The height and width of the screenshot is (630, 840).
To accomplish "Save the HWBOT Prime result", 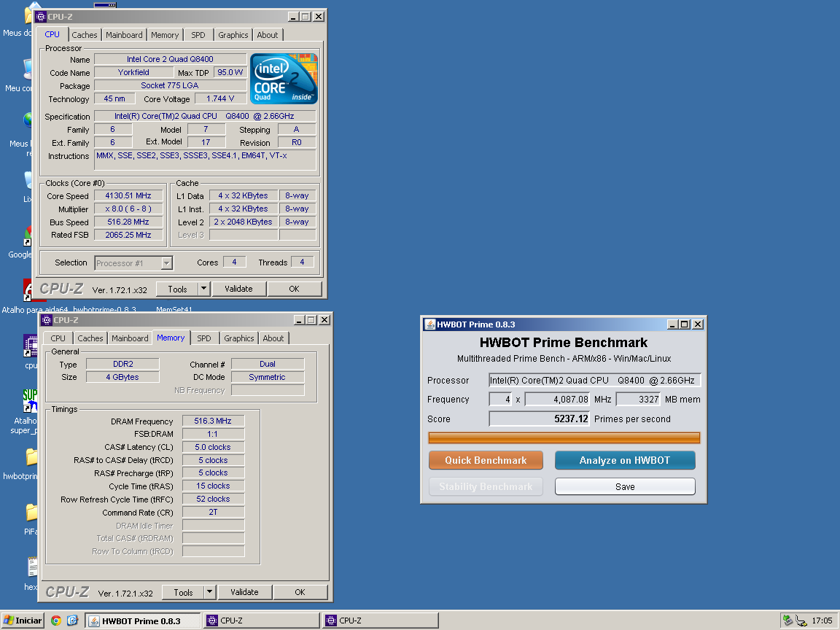I will pyautogui.click(x=625, y=486).
